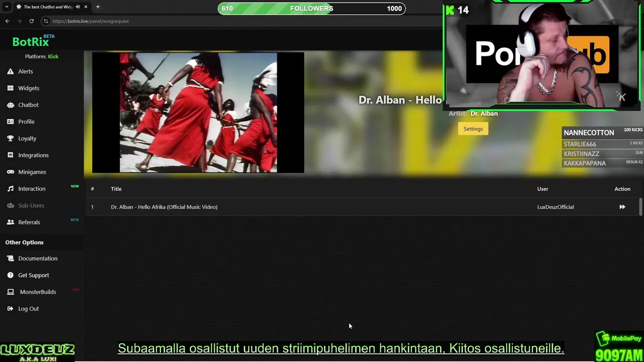Open a new browser tab
The image size is (644, 362).
point(98,7)
